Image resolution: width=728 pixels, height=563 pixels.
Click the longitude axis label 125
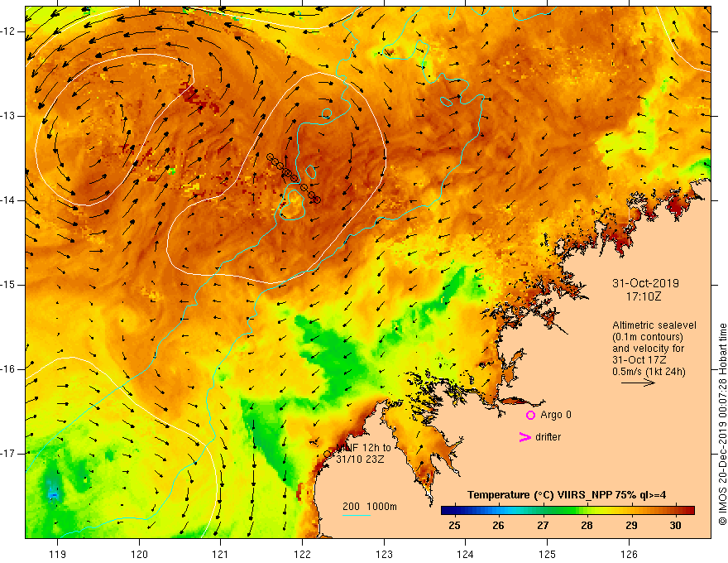[x=548, y=554]
